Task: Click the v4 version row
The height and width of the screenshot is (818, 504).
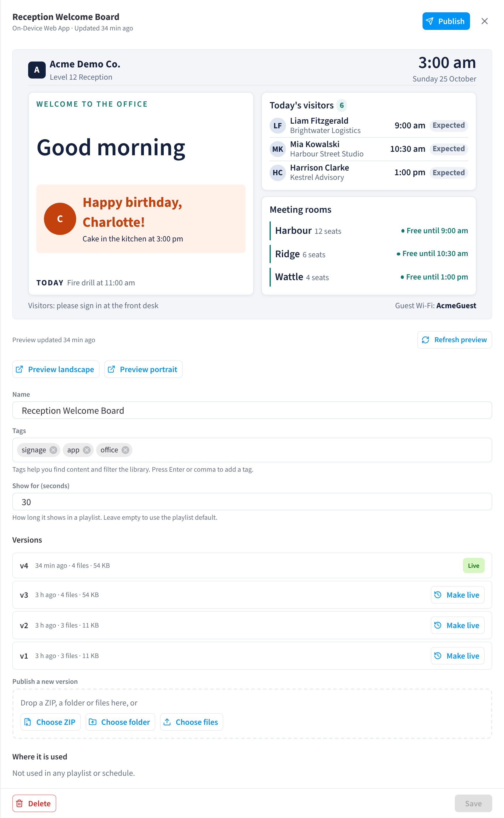Action: tap(252, 565)
